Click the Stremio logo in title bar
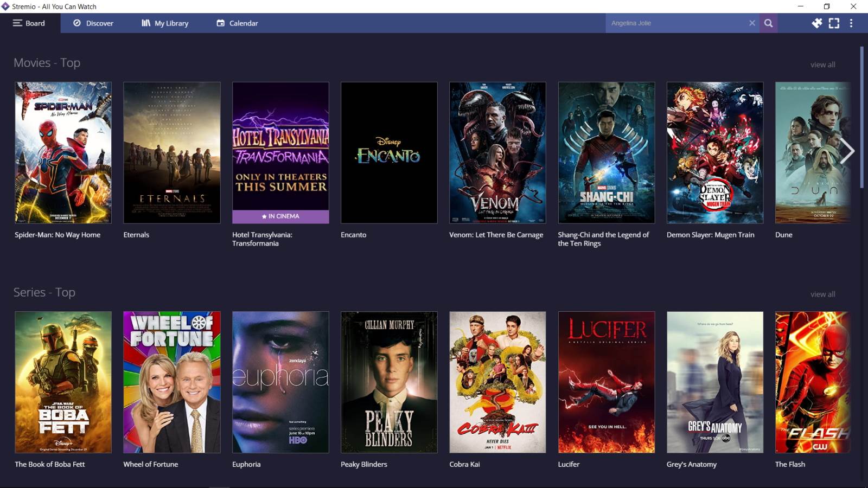Image resolution: width=868 pixels, height=488 pixels. [5, 7]
